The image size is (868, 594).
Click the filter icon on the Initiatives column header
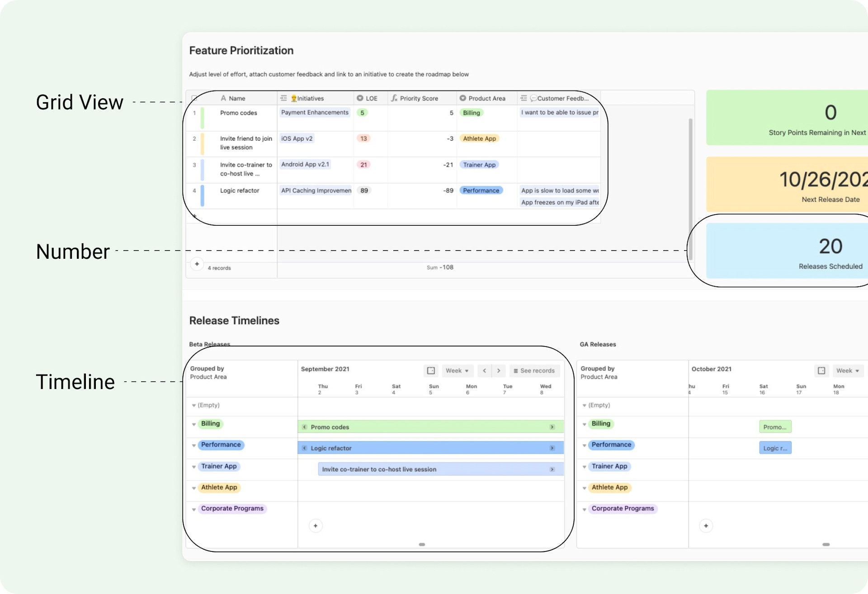(x=284, y=98)
